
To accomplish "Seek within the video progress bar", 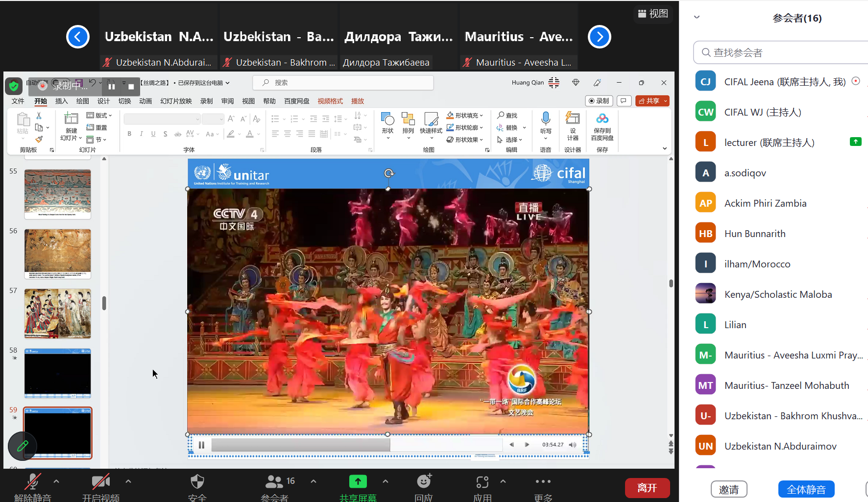I will pyautogui.click(x=357, y=445).
